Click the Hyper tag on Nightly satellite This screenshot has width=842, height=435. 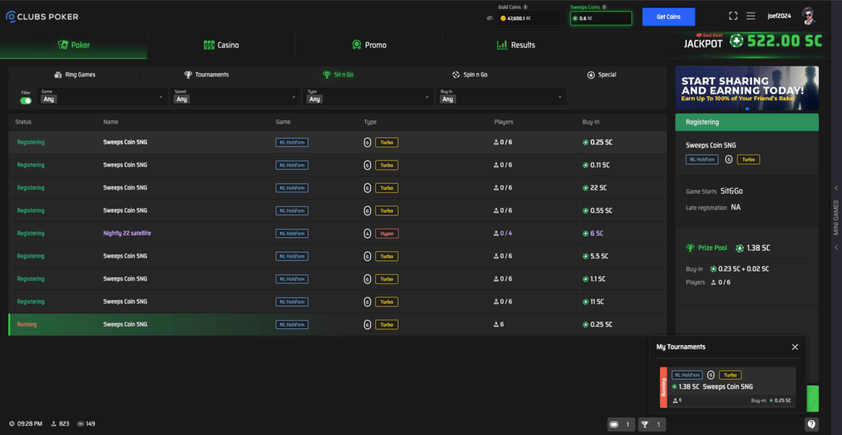point(387,234)
